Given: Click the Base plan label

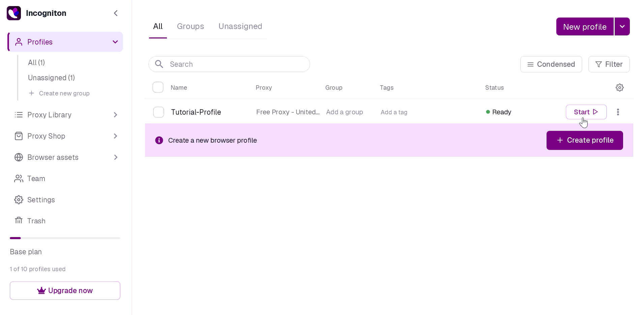Looking at the screenshot, I should coord(26,252).
